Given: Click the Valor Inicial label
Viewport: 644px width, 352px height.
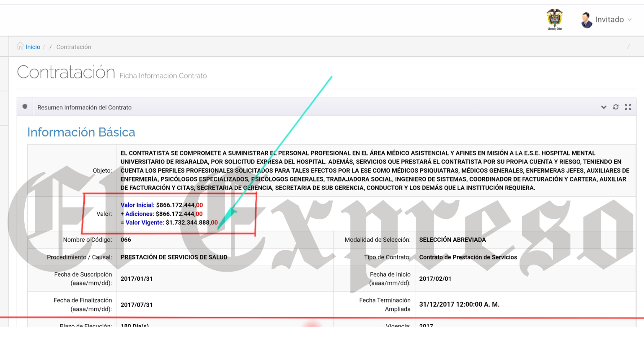Looking at the screenshot, I should [x=137, y=205].
